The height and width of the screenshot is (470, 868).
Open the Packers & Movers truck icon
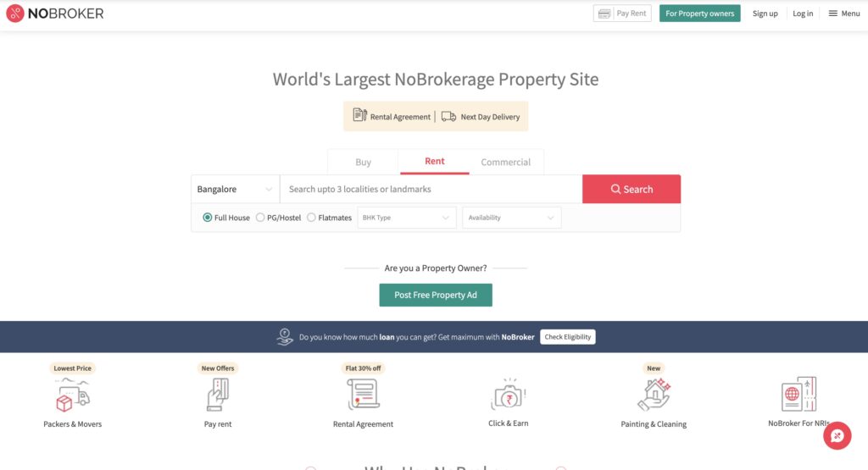pyautogui.click(x=72, y=395)
